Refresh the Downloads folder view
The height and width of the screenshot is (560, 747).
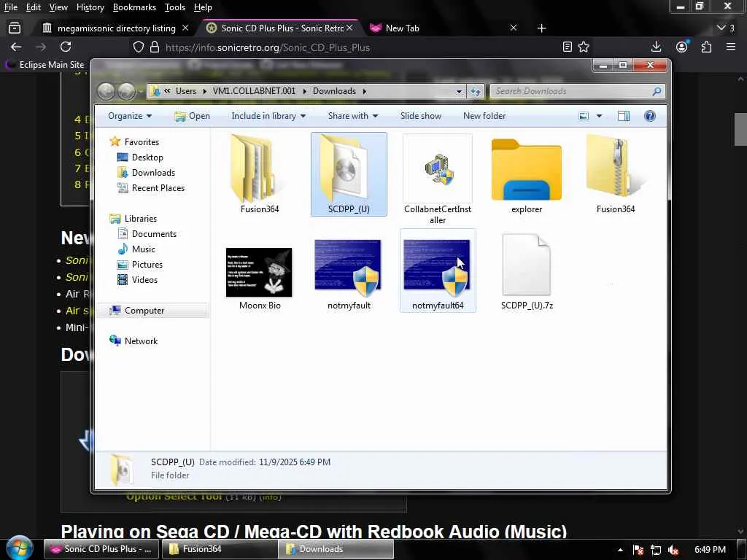(475, 91)
